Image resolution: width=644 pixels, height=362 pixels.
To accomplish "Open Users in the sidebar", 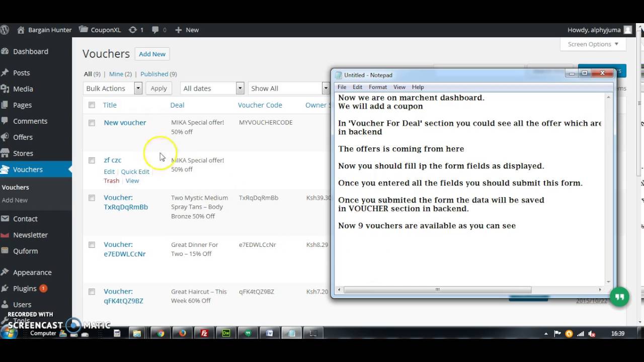I will 22,304.
